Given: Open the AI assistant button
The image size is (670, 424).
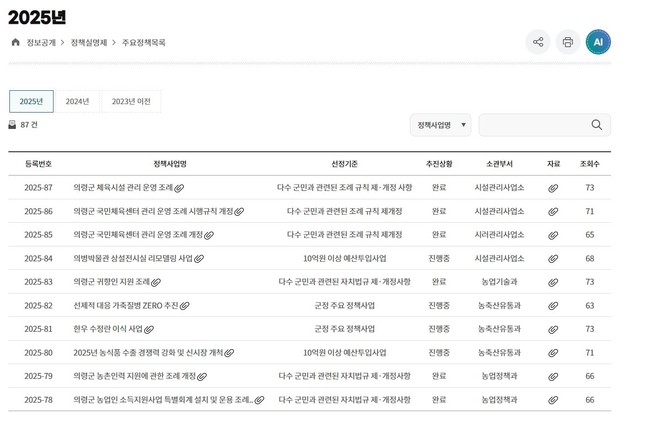Looking at the screenshot, I should point(598,42).
